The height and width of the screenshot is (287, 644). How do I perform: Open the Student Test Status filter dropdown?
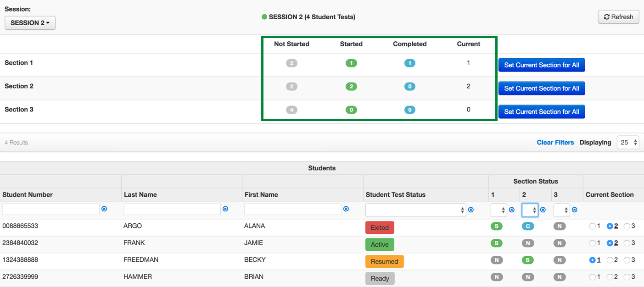coord(415,210)
